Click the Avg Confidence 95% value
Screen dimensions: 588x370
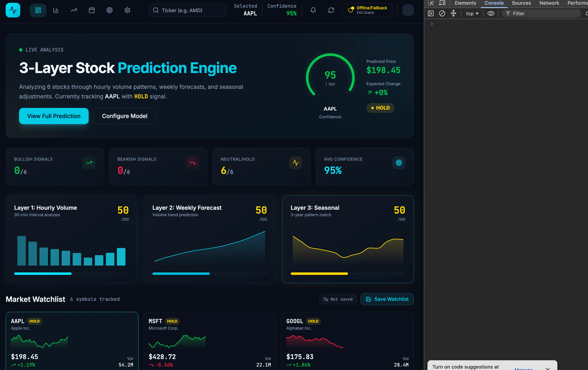pyautogui.click(x=333, y=170)
